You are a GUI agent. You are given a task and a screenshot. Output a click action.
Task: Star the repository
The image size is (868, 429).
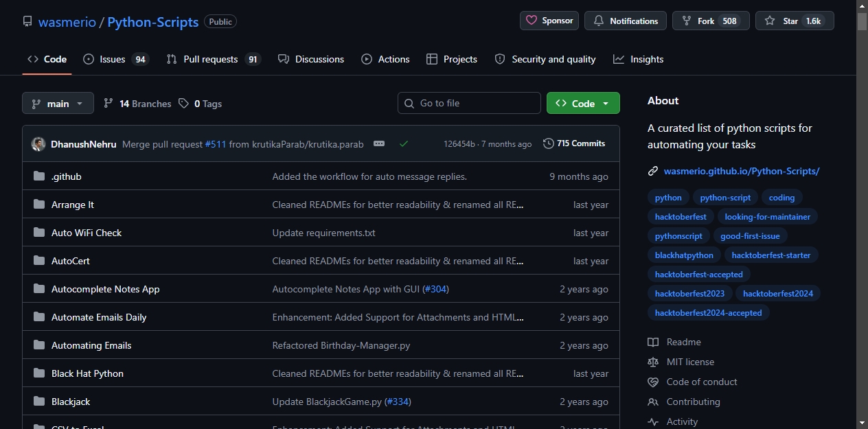tap(795, 21)
